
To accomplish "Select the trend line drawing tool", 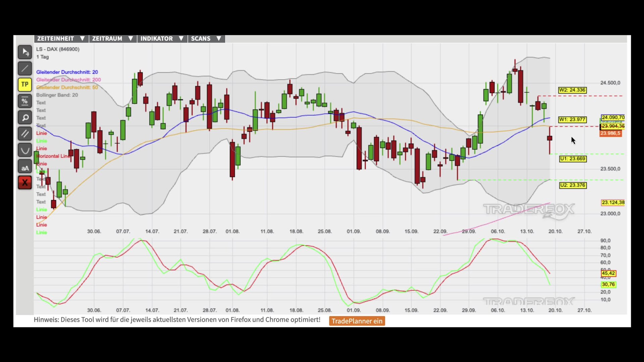I will 25,69.
